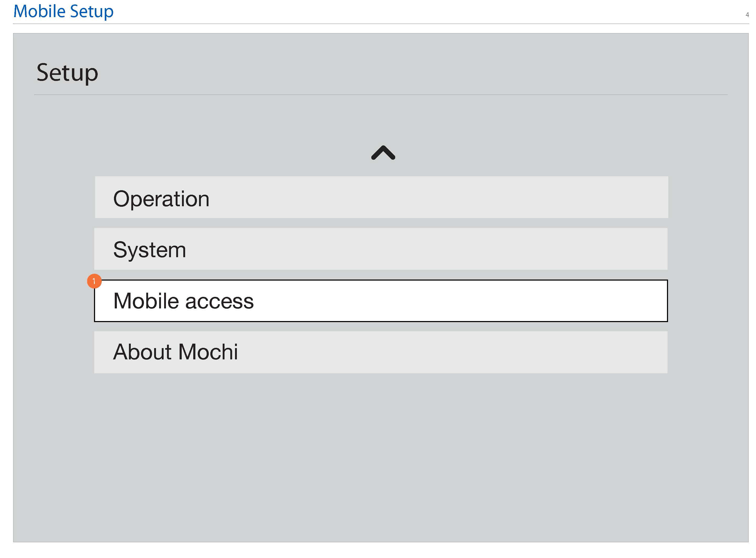Click the orange number 1 callout badge

tap(94, 281)
